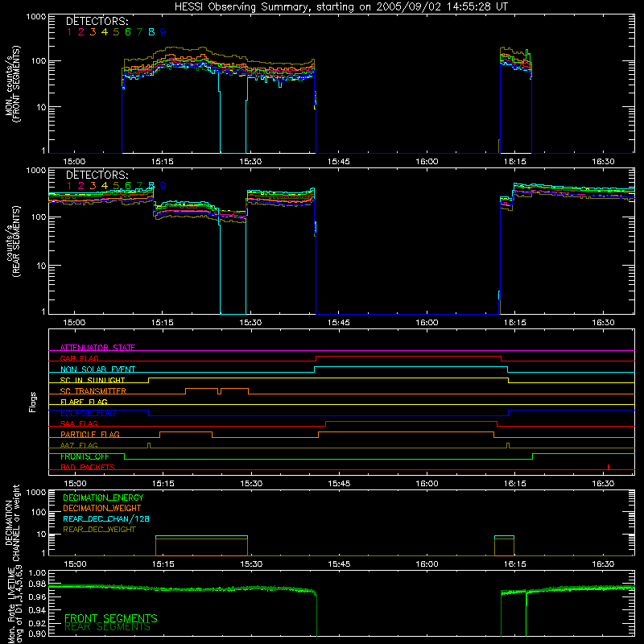This screenshot has height=644, width=644.
Task: Click the 100 y-axis value on rear plot
Action: point(38,217)
